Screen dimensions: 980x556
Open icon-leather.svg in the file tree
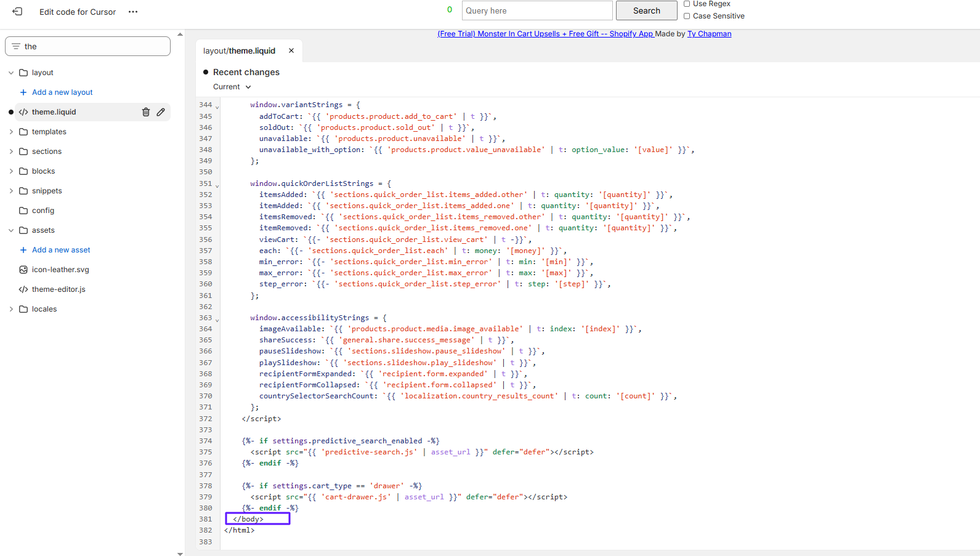click(x=60, y=270)
